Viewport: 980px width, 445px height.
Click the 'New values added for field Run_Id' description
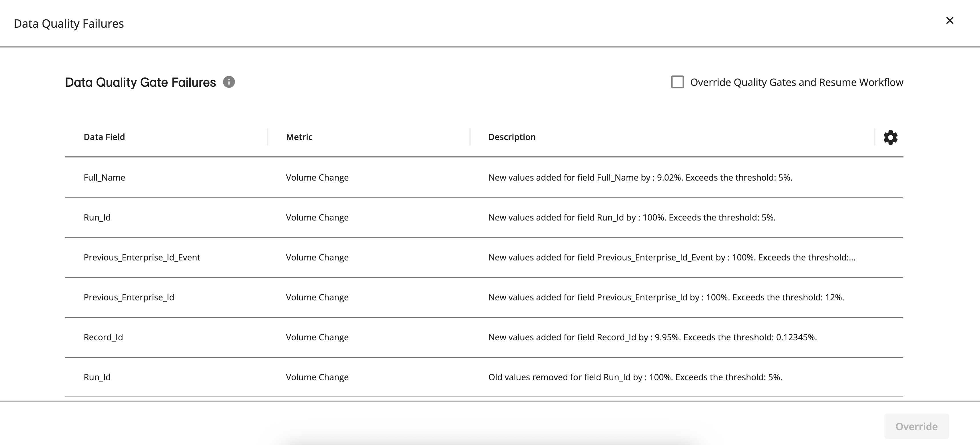pos(632,217)
